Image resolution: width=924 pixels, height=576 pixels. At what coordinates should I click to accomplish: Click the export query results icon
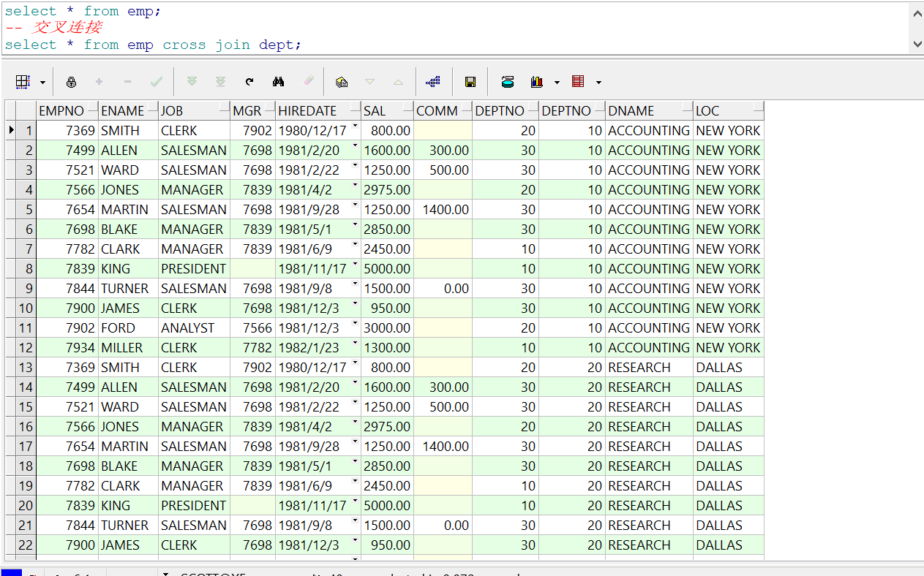pos(342,82)
